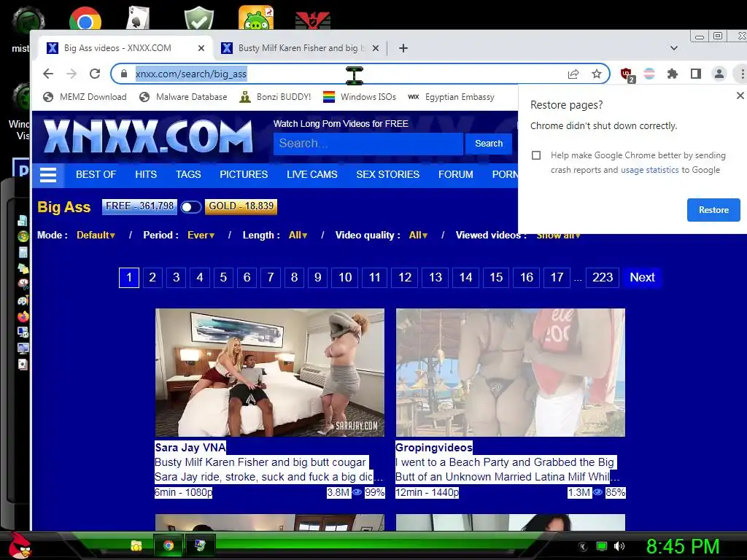Go to page 10

(x=345, y=278)
